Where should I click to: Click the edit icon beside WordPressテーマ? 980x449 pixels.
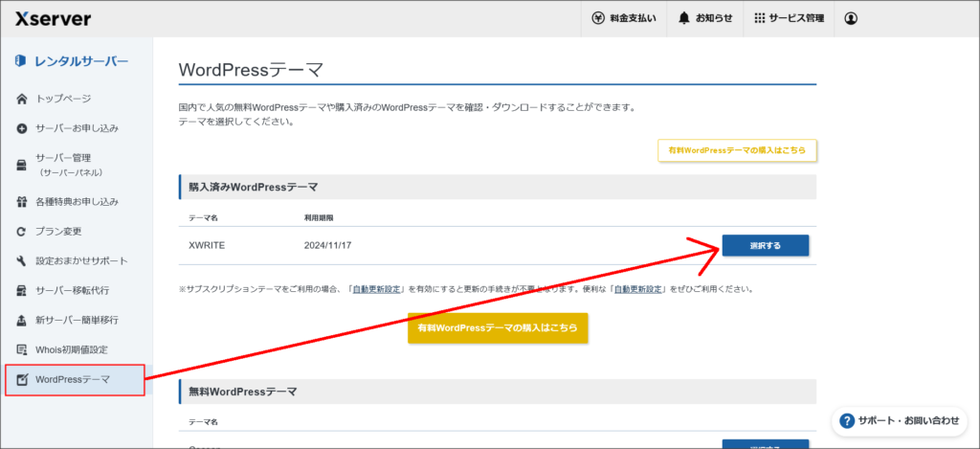tap(22, 379)
